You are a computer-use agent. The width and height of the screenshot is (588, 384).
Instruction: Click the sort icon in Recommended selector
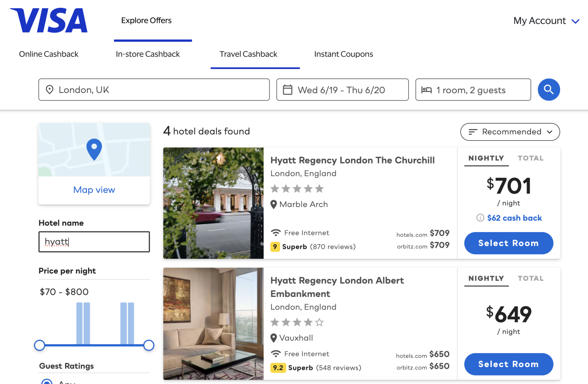[x=473, y=132]
